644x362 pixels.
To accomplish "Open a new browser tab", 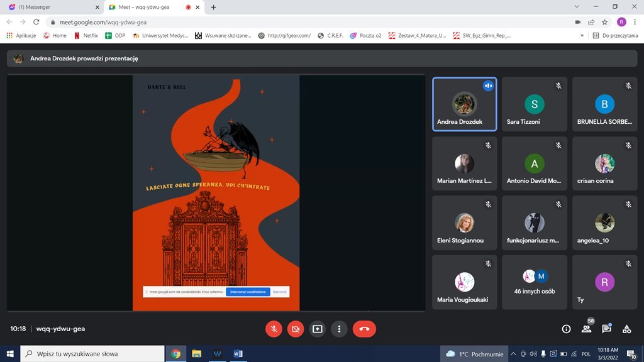I will coord(214,7).
